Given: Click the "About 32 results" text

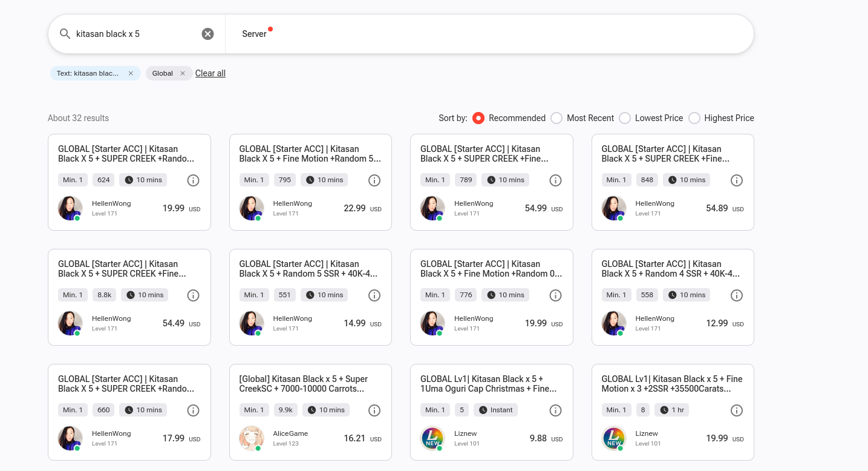Looking at the screenshot, I should 79,118.
